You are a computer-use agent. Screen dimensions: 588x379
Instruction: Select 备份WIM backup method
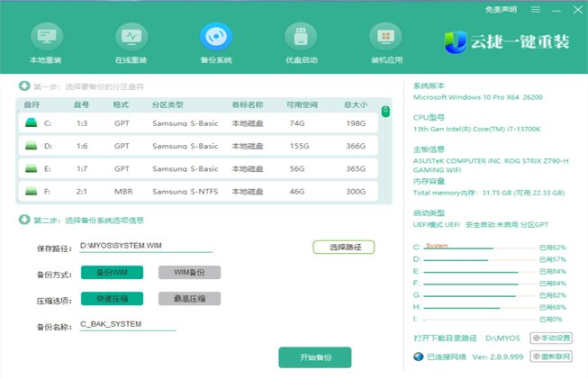point(112,272)
